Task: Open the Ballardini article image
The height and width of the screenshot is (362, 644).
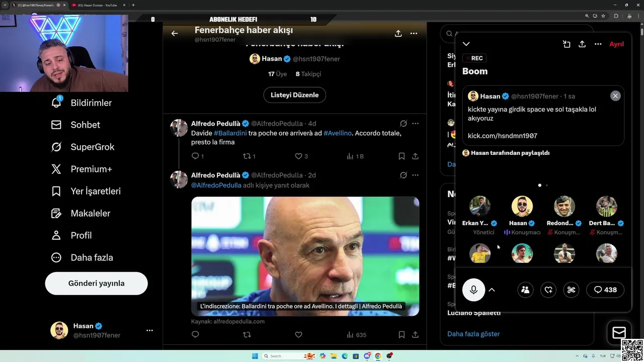Action: 305,256
